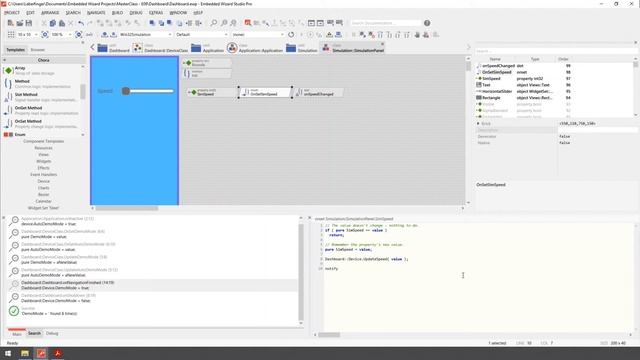Click the composer horizontal scrollbar
Screen dimensions: 640x360
127,208
